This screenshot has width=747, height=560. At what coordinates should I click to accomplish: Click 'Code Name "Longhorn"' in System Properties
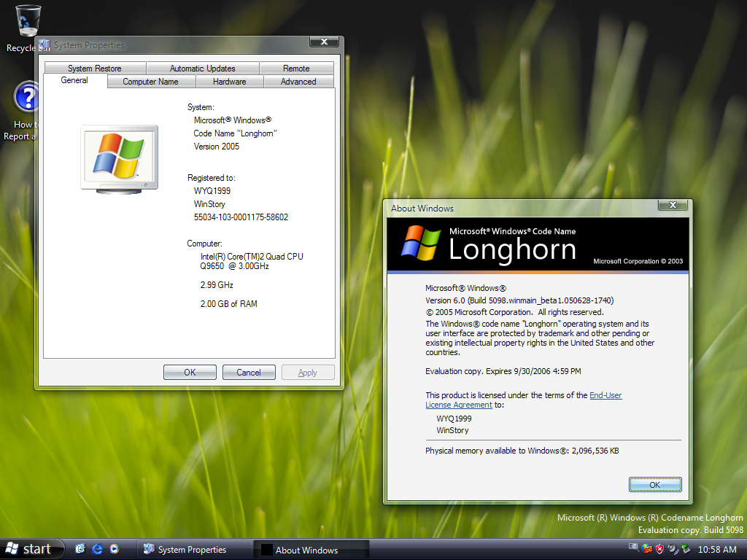(236, 133)
